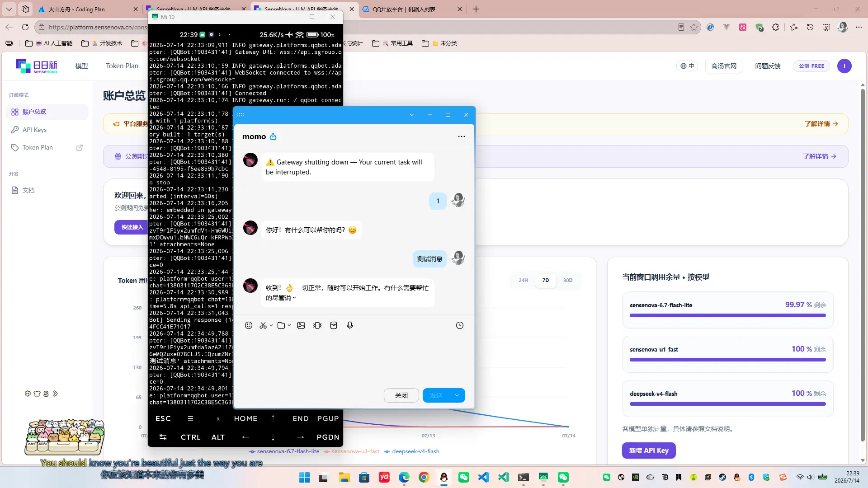This screenshot has height=488, width=868.
Task: Refresh the browser page
Action: pyautogui.click(x=25, y=27)
